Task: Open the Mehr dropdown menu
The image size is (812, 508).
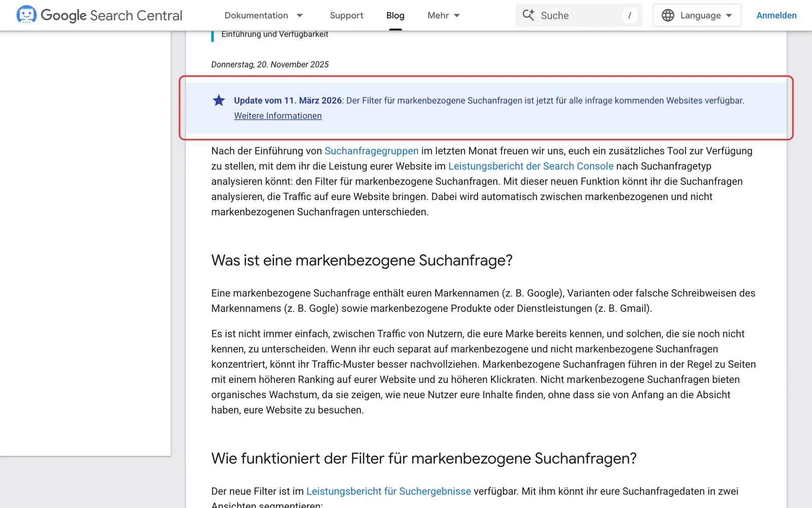Action: click(x=444, y=16)
